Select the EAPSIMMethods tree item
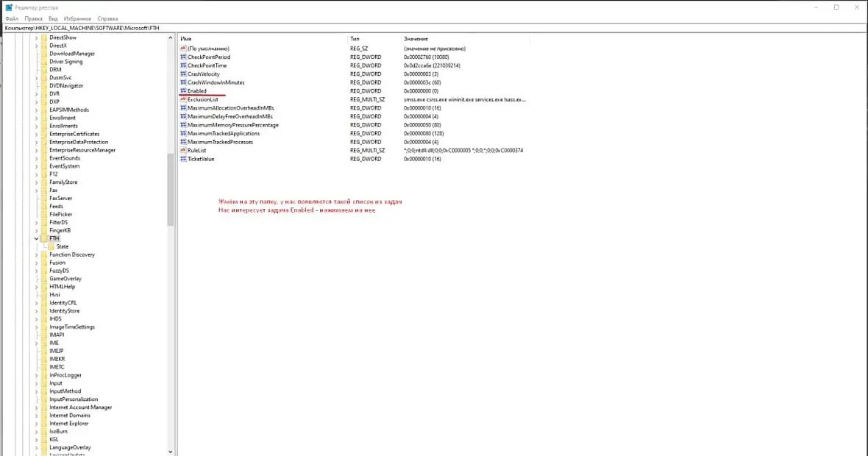The height and width of the screenshot is (456, 868). coord(69,110)
